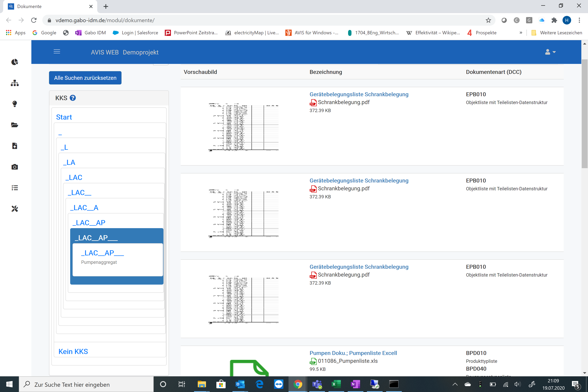
Task: Click XLS icon of 011086_Pumpenliste.xls
Action: click(313, 361)
